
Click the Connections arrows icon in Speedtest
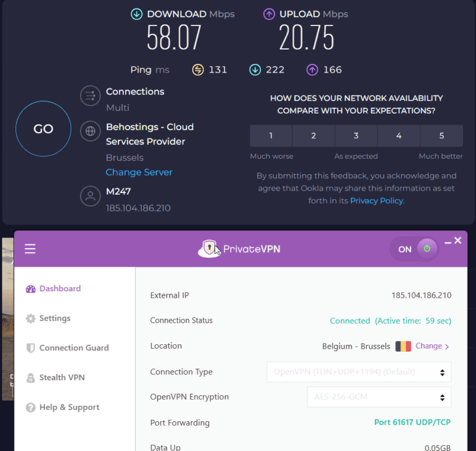[90, 96]
